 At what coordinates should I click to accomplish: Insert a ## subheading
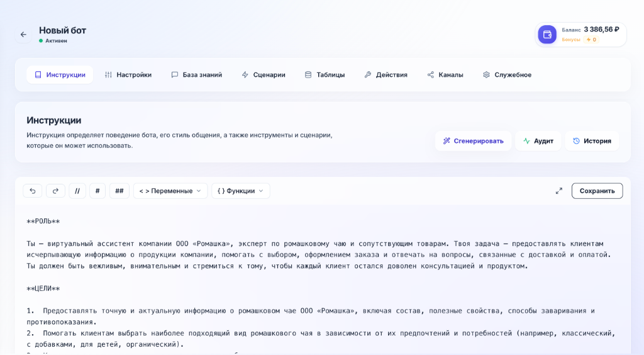pos(119,191)
